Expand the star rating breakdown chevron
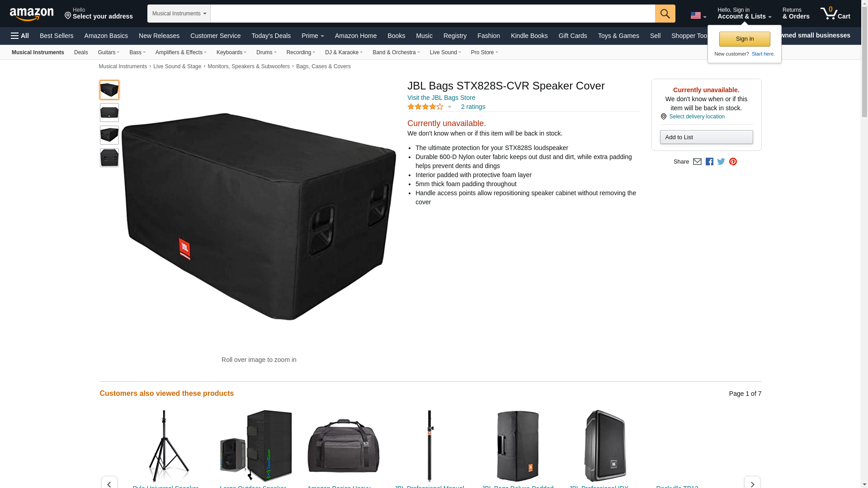Screen dimensions: 868x488 click(449, 107)
